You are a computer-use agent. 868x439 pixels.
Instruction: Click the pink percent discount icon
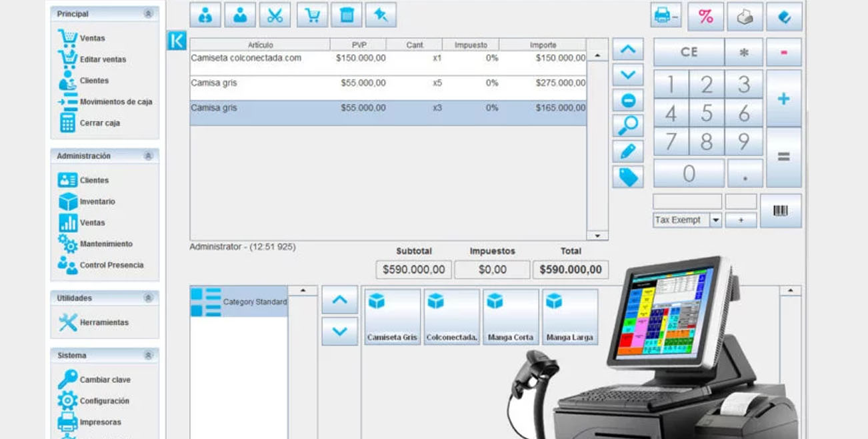pos(705,17)
